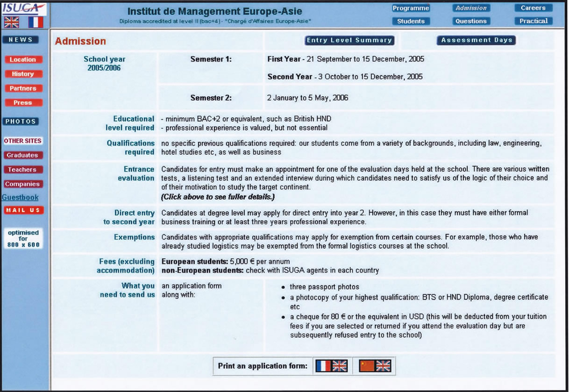Click the 'Fees (excluding accommodation)' label
The width and height of the screenshot is (569, 392).
[x=126, y=266]
